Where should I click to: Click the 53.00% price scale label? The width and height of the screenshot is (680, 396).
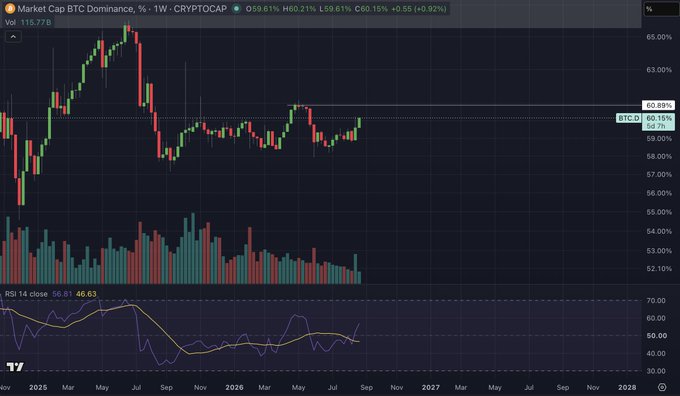(x=659, y=251)
